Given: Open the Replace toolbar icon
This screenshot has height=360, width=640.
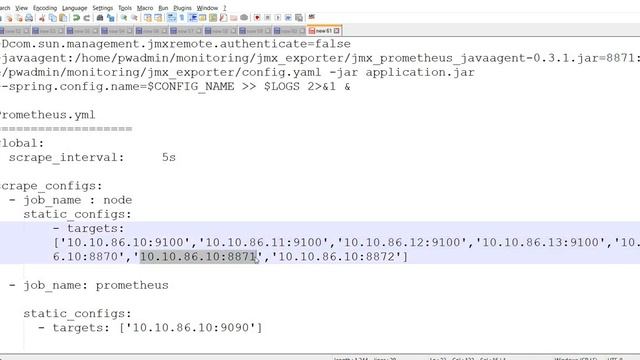Looking at the screenshot, I should coord(110,18).
